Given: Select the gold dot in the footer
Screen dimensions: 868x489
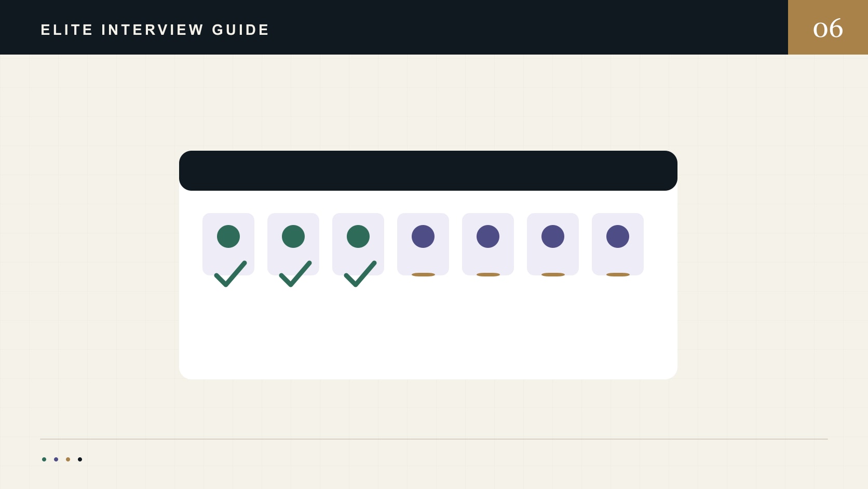Looking at the screenshot, I should click(68, 459).
